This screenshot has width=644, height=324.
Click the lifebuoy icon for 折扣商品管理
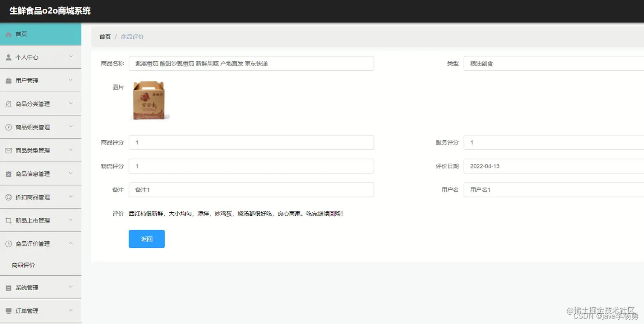pos(9,197)
